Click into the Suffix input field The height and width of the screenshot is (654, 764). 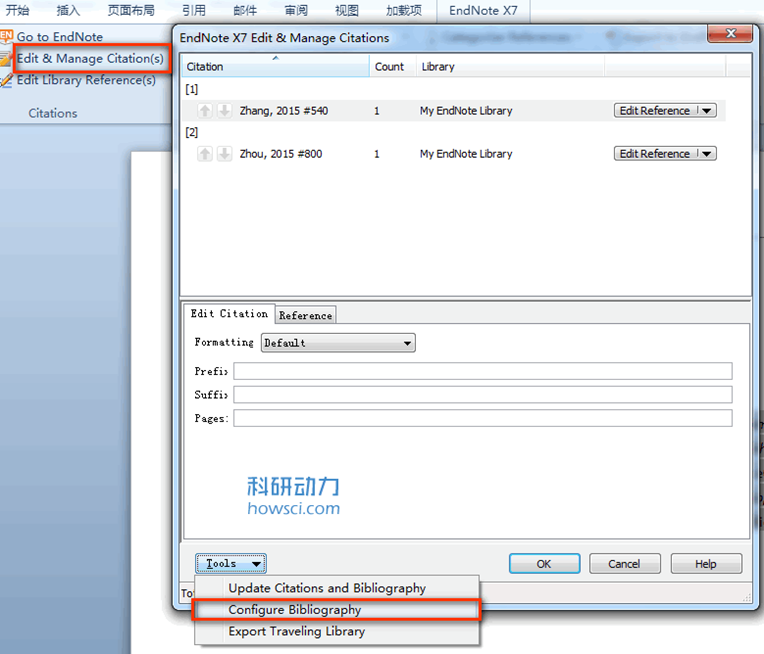tap(483, 394)
